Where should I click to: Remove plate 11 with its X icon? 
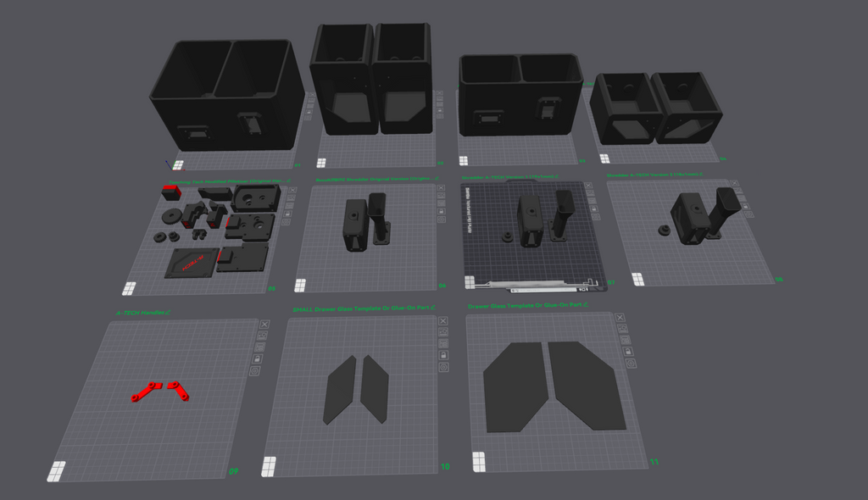point(620,317)
